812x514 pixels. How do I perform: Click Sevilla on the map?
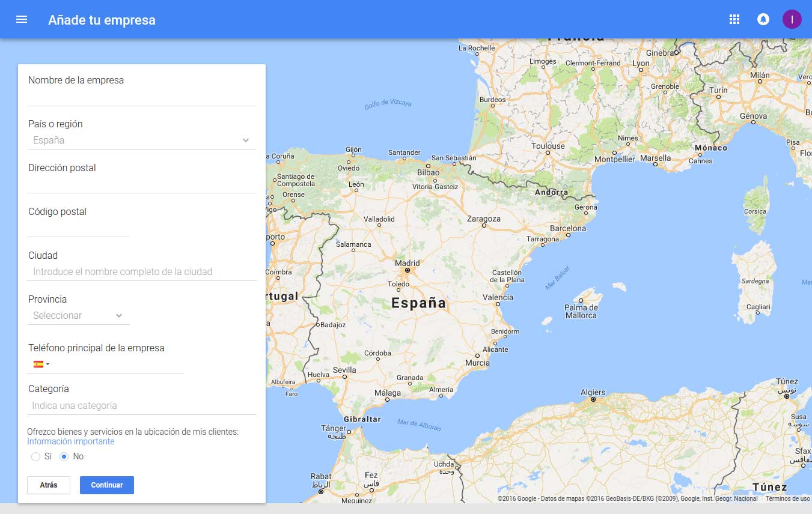pyautogui.click(x=344, y=370)
